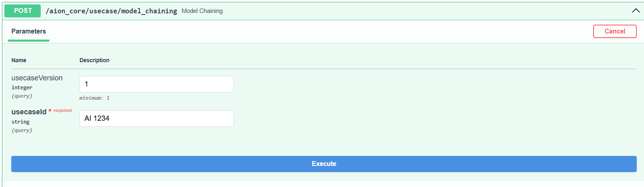Click the Name column header
This screenshot has width=644, height=187.
tap(19, 60)
